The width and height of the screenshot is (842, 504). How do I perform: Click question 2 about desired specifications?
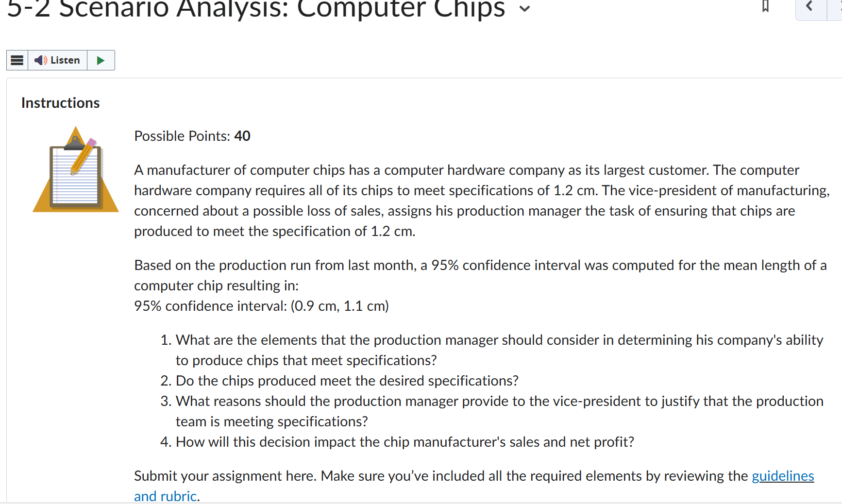pos(339,381)
